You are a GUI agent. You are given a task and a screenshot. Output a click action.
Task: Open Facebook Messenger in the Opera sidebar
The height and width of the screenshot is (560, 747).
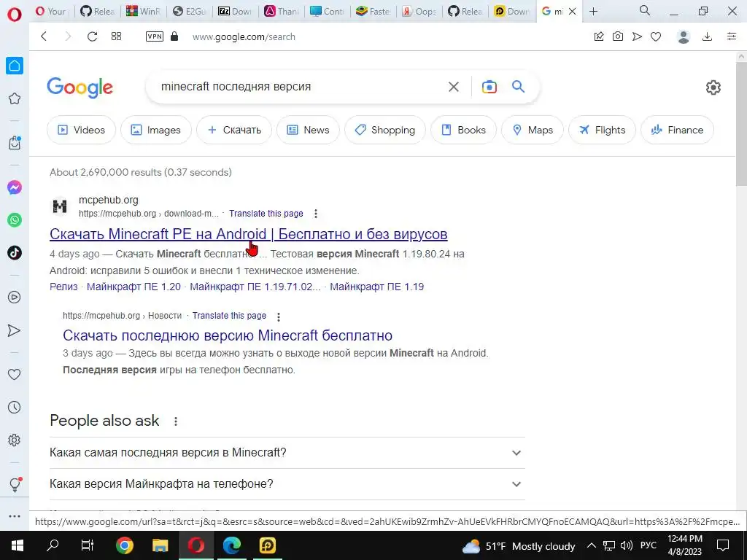(x=15, y=187)
